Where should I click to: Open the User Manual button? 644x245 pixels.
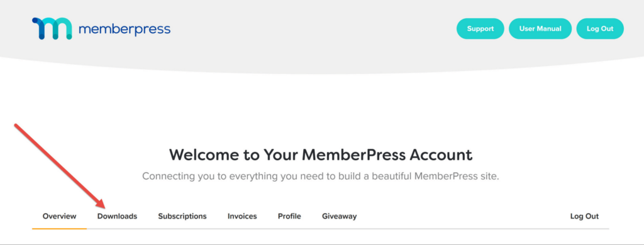[x=540, y=29]
